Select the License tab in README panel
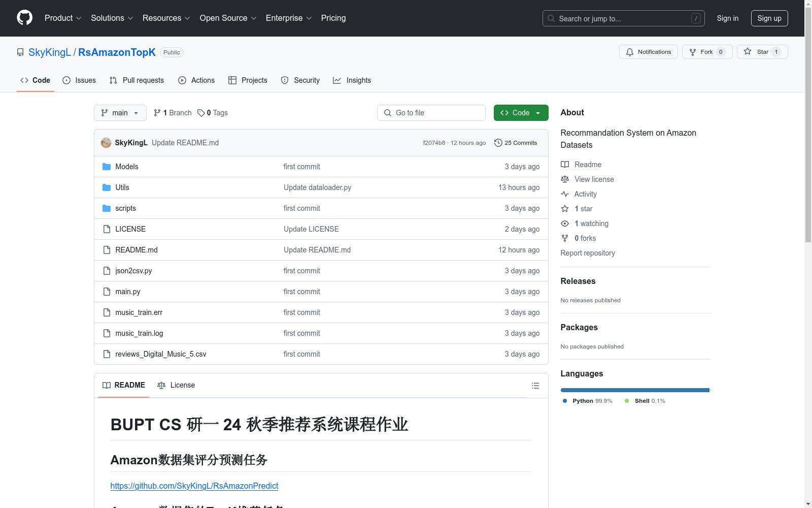Viewport: 812px width, 508px height. coord(176,385)
